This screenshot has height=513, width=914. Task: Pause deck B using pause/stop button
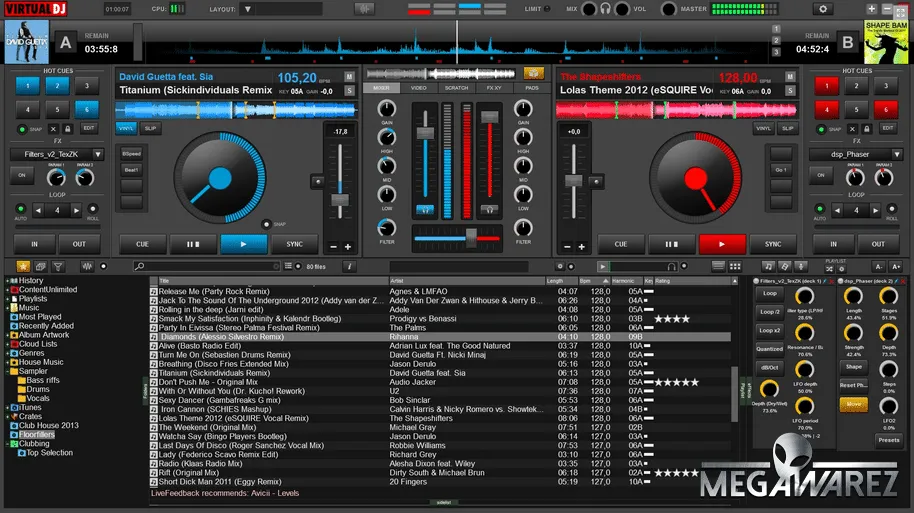point(672,244)
